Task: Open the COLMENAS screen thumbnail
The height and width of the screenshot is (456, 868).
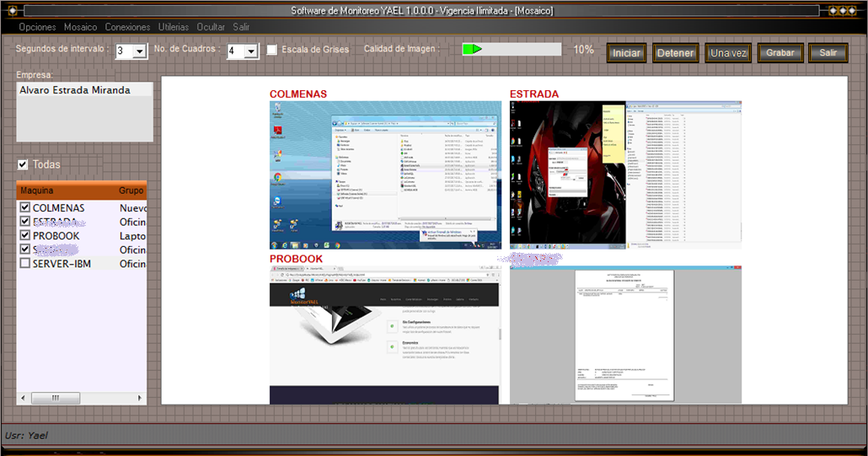Action: coord(385,175)
